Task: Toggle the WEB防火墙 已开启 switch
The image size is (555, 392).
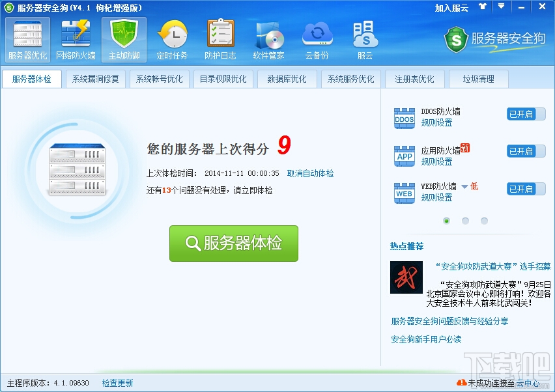Action: [526, 189]
